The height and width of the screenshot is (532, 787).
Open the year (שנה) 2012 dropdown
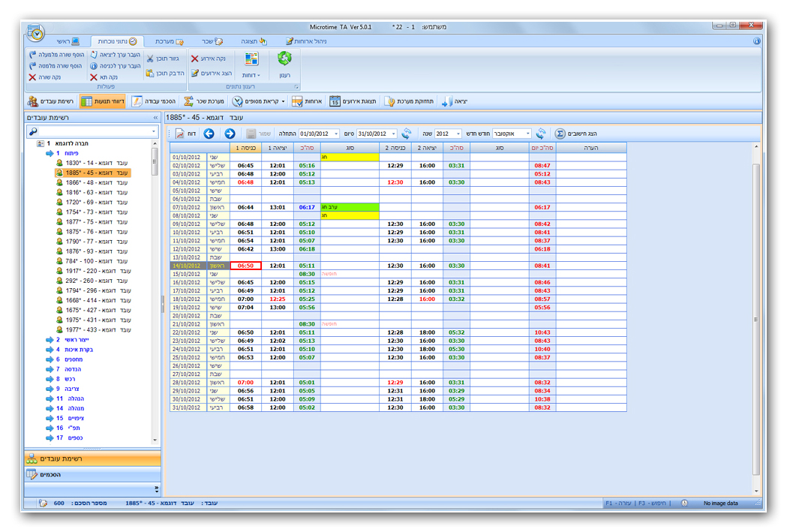458,134
